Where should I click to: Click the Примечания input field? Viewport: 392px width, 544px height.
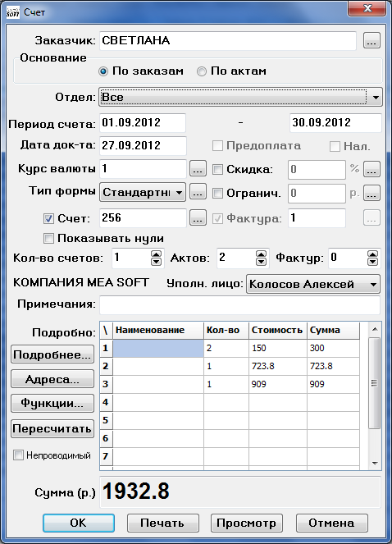[x=239, y=304]
